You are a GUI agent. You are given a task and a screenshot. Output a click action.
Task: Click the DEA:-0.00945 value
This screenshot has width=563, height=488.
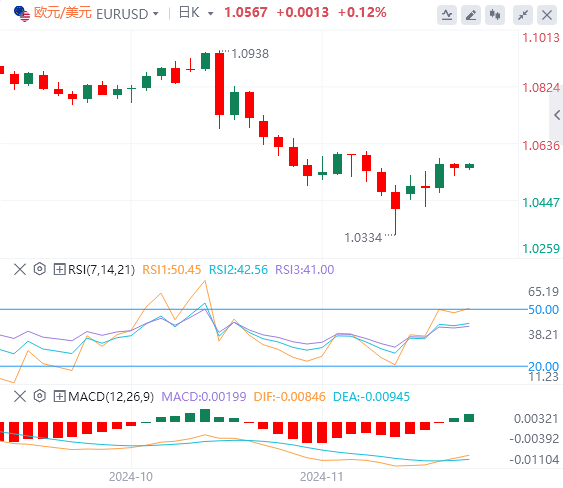tap(371, 397)
